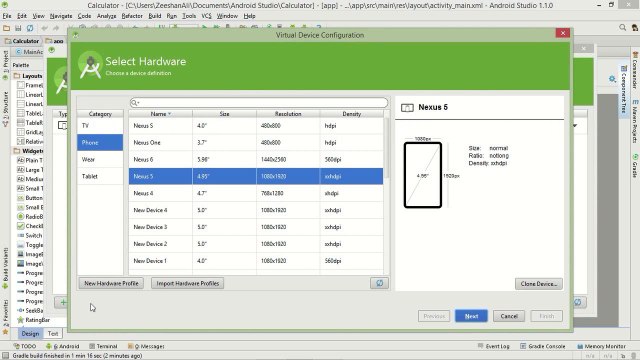Select the Switch widget in palette
640x360 pixels.
[x=30, y=236]
